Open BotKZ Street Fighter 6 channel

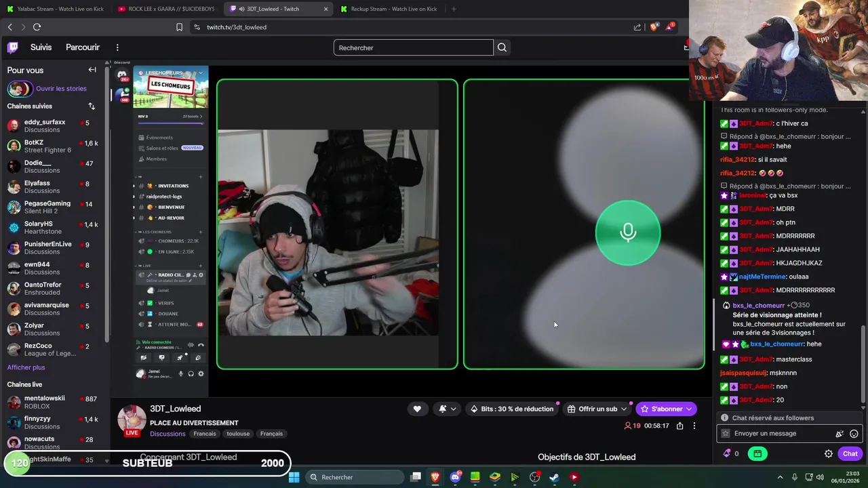point(54,146)
